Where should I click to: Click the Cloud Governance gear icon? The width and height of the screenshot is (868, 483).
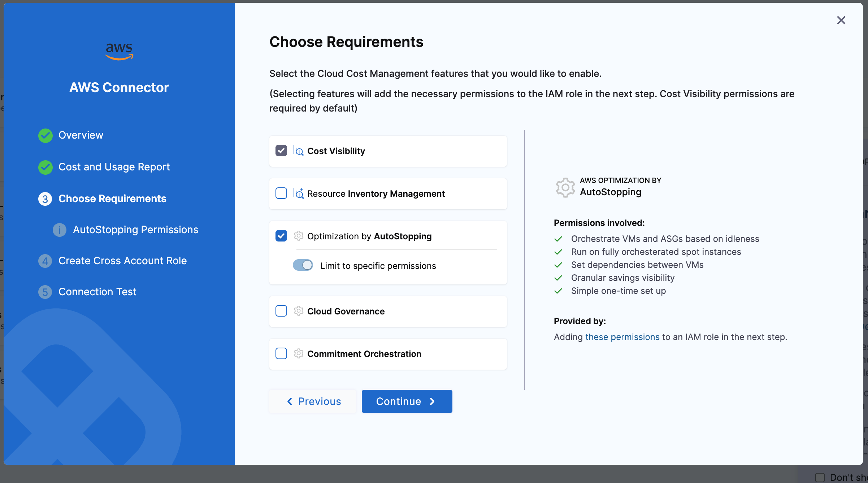[298, 311]
